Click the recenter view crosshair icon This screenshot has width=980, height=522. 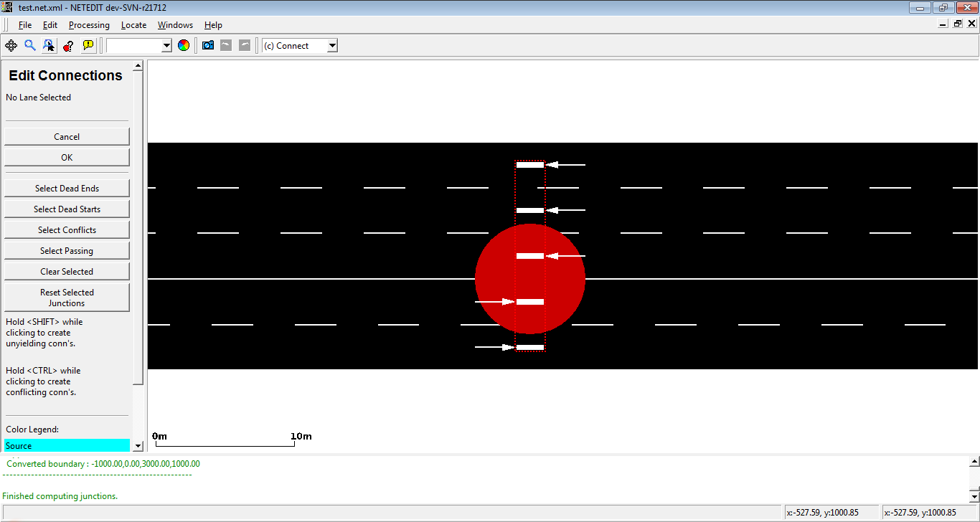11,45
